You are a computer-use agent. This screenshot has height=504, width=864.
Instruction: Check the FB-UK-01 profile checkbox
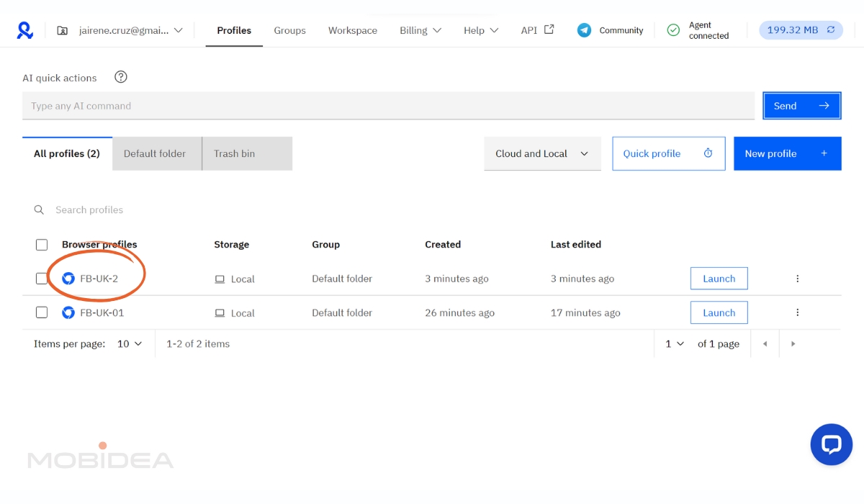[42, 312]
